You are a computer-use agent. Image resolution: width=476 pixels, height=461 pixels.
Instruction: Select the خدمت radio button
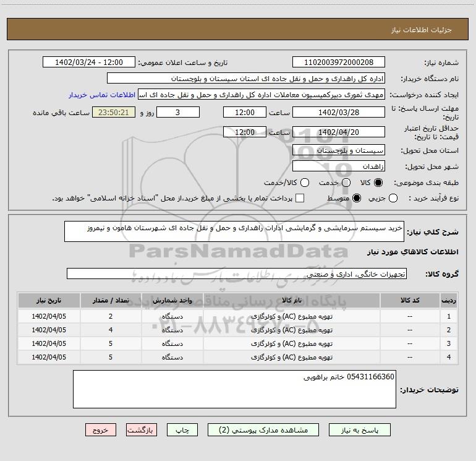coord(346,183)
